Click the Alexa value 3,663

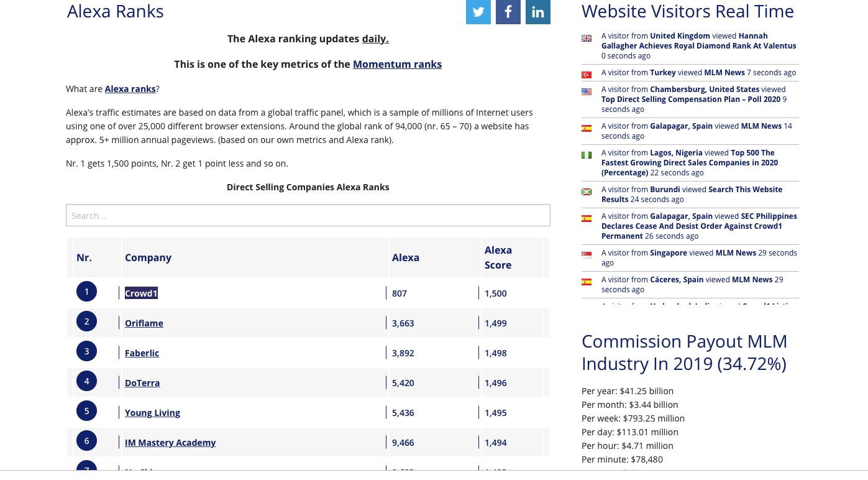403,323
